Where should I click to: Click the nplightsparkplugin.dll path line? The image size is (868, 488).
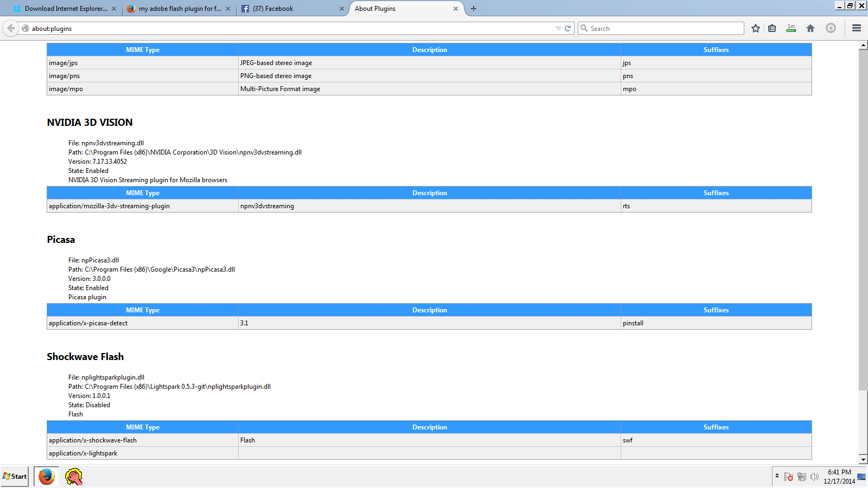pyautogui.click(x=169, y=387)
